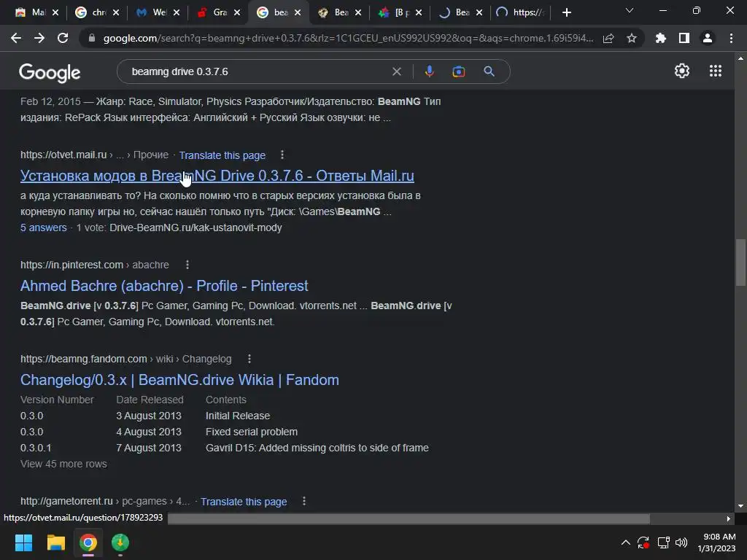Click the scroll right arrow
747x560 pixels.
click(729, 518)
